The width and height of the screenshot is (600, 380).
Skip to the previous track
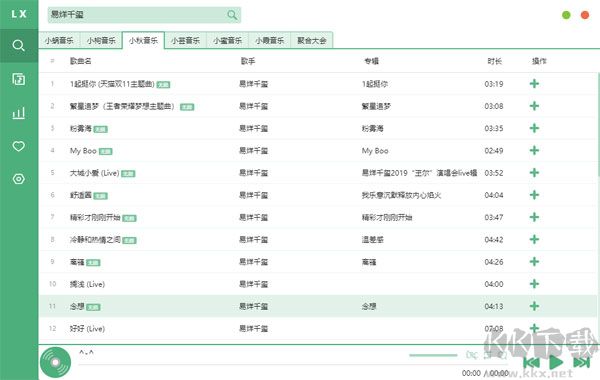(x=531, y=362)
